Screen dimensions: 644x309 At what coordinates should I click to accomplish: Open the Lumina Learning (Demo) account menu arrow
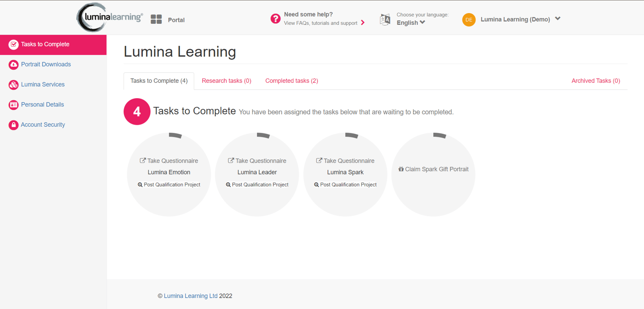coord(557,19)
